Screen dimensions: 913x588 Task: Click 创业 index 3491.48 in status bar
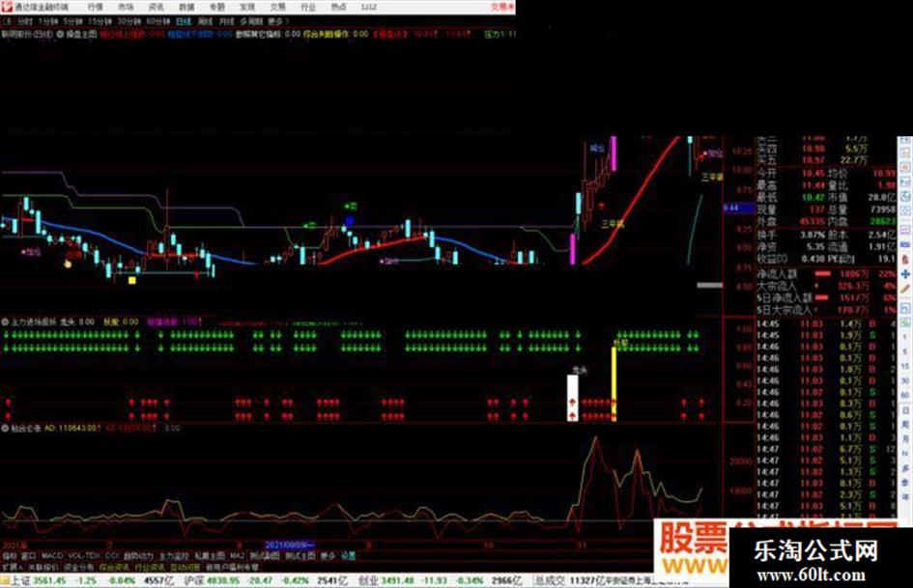[386, 580]
